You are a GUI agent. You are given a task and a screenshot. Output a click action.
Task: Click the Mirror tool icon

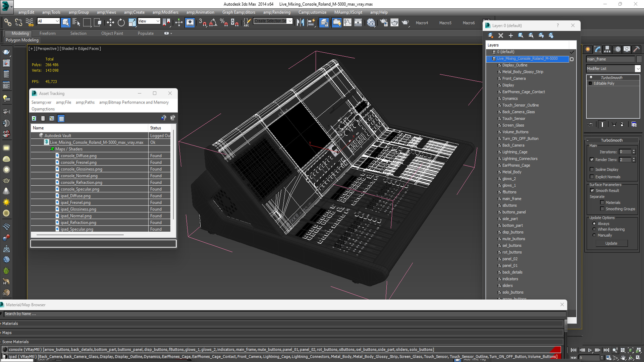[x=300, y=22]
